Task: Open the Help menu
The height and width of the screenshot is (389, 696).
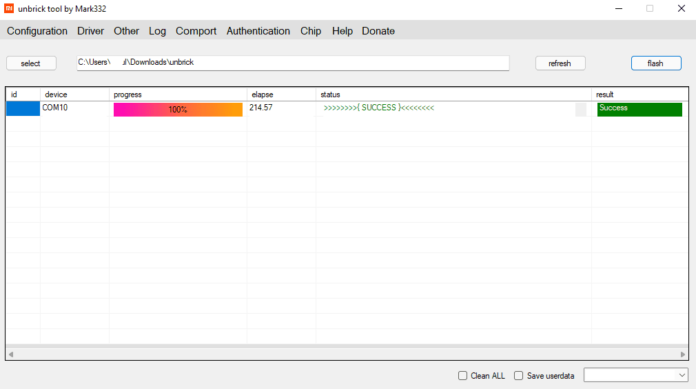Action: point(342,31)
